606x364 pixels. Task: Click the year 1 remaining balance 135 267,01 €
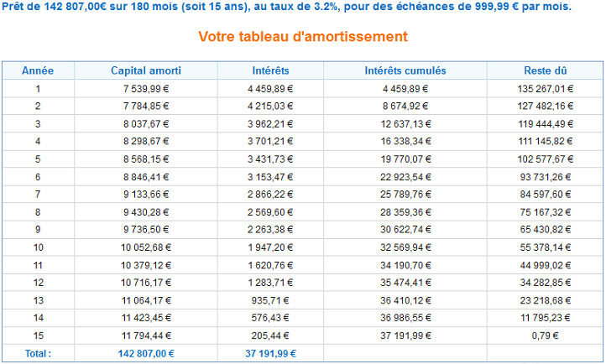[x=547, y=88]
